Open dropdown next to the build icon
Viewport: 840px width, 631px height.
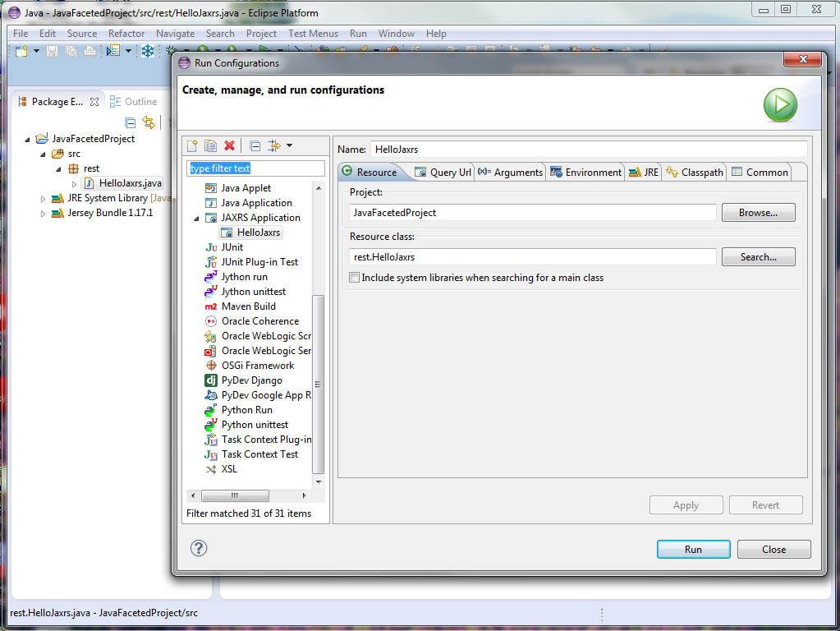pos(129,51)
